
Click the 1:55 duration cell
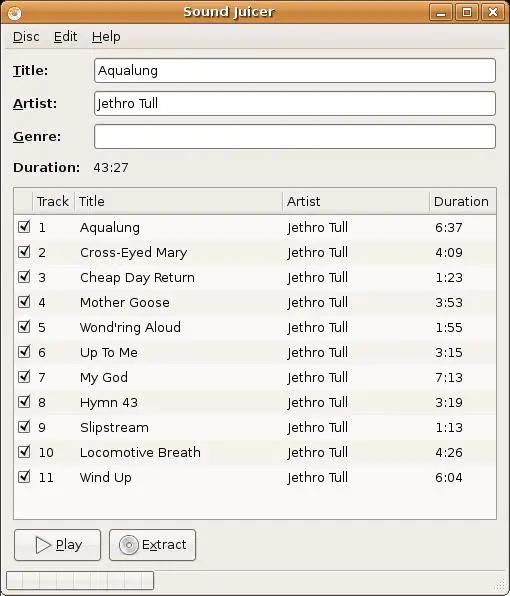click(449, 327)
